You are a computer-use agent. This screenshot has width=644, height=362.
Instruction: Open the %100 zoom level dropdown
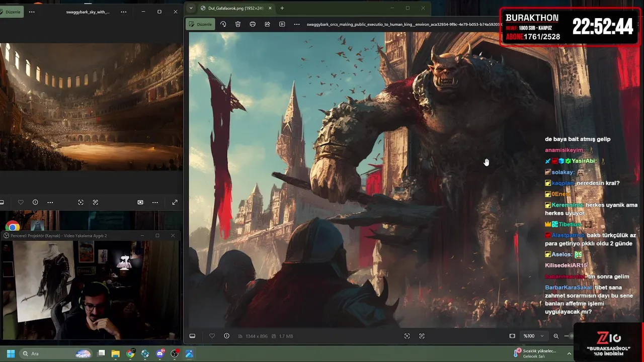pos(533,336)
